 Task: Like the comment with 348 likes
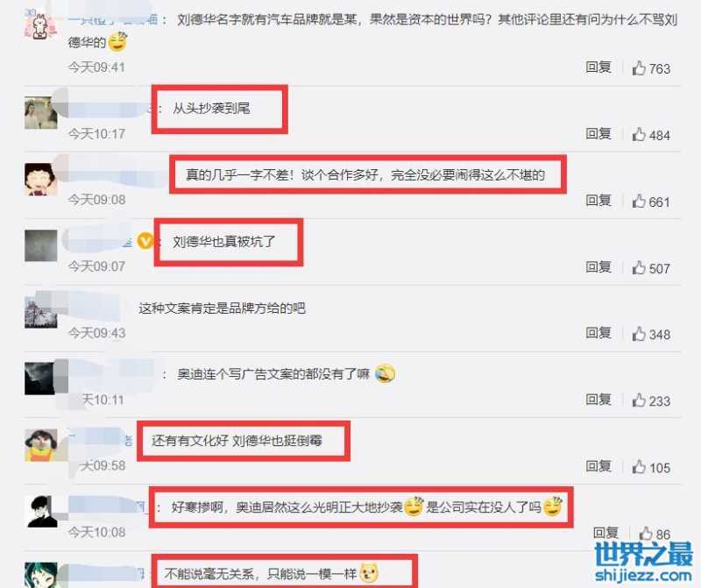(639, 334)
